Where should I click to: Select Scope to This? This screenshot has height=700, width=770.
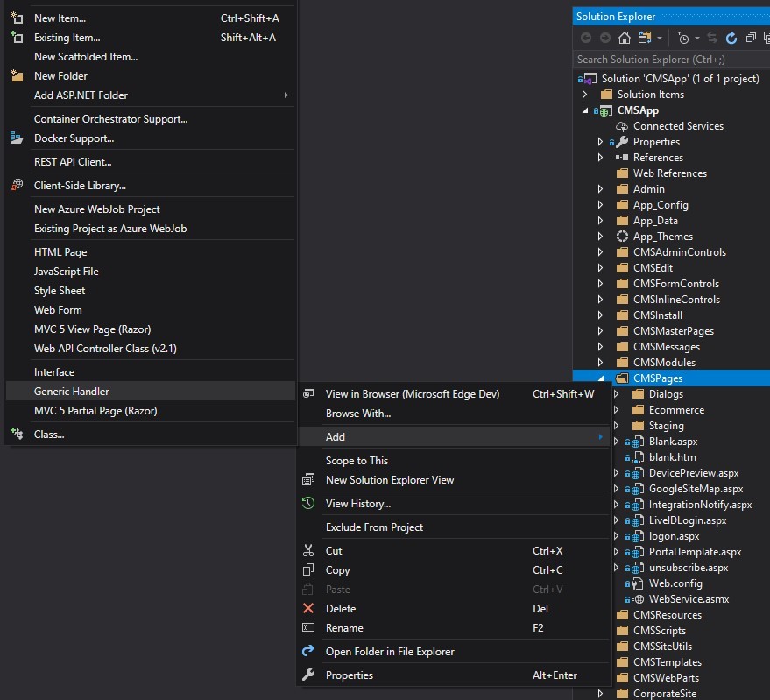pyautogui.click(x=455, y=460)
